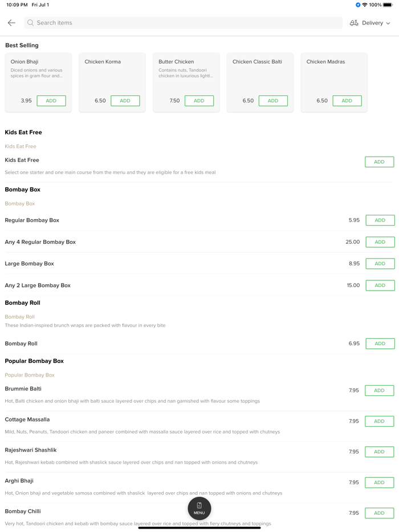Image resolution: width=399 pixels, height=532 pixels.
Task: Open the Chicken Korma card title
Action: pyautogui.click(x=103, y=62)
